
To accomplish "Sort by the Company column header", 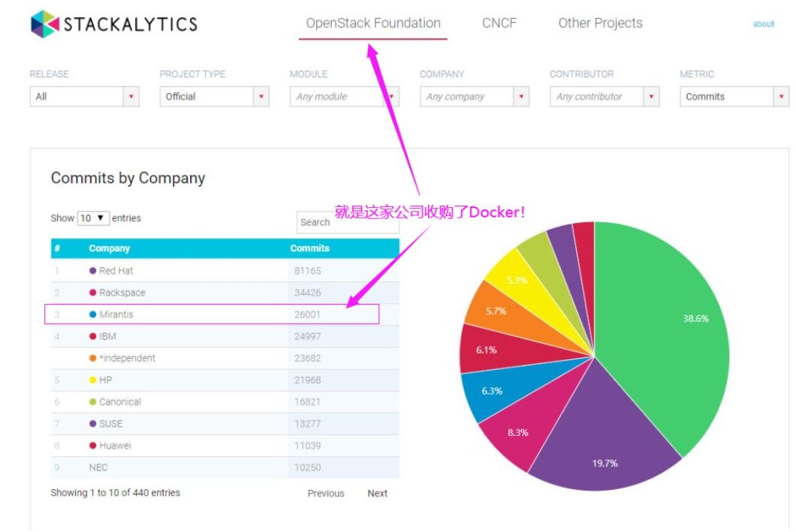I will click(x=109, y=248).
